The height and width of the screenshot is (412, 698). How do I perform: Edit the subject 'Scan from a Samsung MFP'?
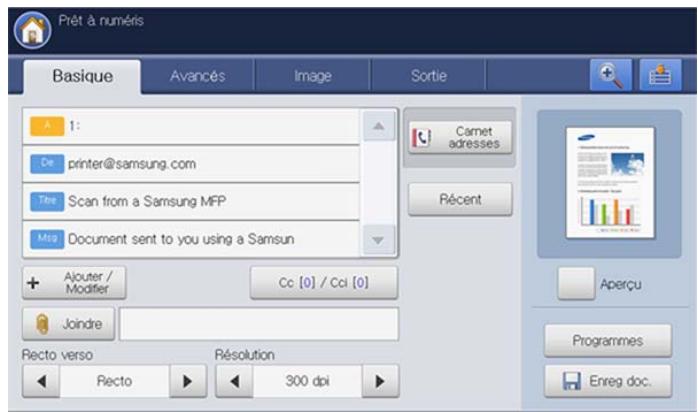pos(191,201)
